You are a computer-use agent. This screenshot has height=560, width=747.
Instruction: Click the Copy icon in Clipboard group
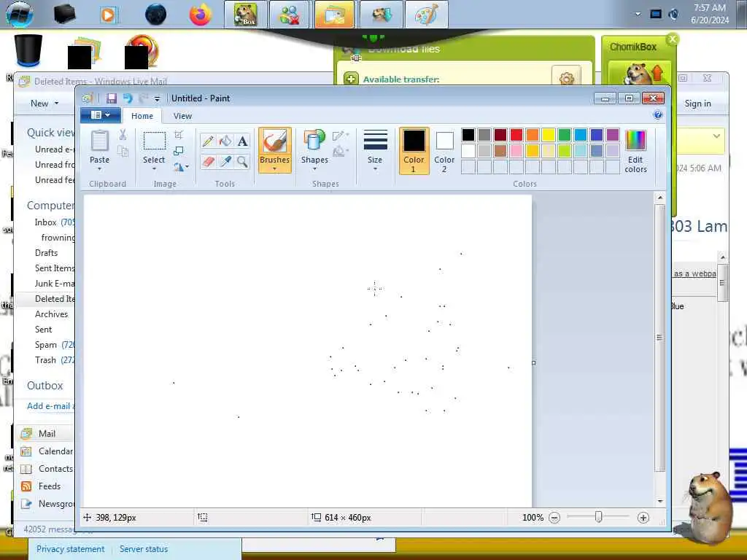[123, 152]
